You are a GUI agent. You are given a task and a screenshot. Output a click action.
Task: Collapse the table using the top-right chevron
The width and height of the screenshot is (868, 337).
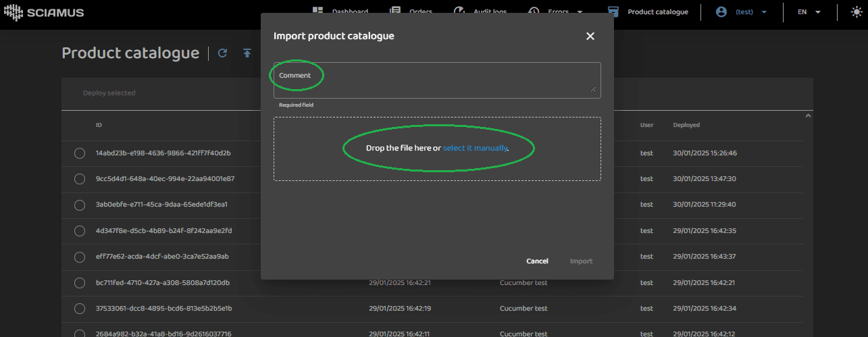pos(808,116)
